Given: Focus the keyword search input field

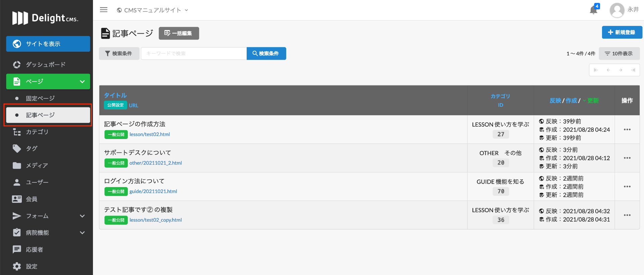Looking at the screenshot, I should tap(194, 53).
